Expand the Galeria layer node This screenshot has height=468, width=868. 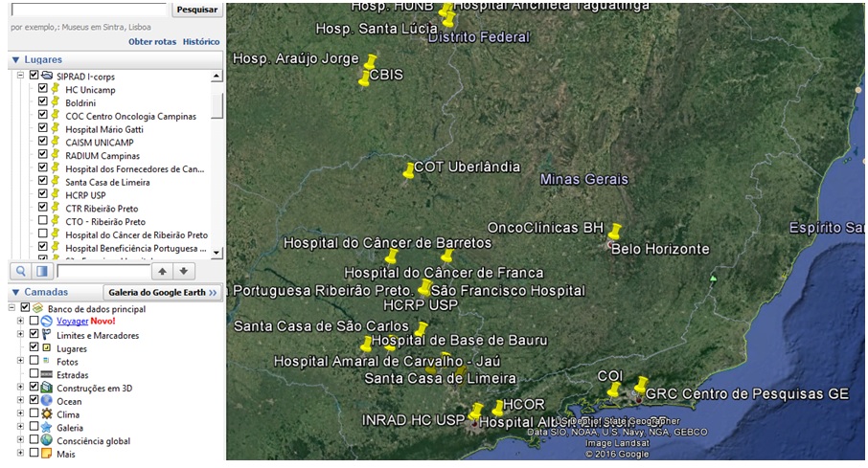coord(20,427)
